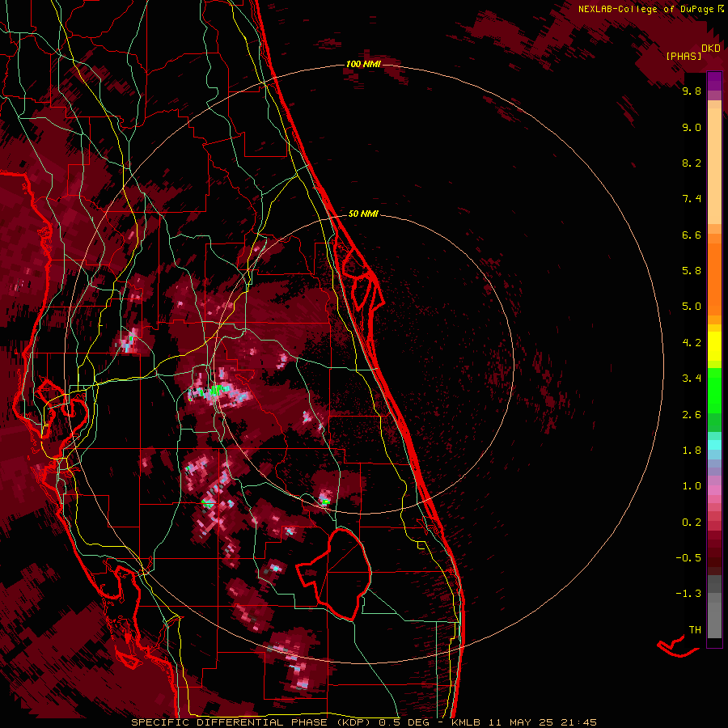728x728 pixels.
Task: Pick the peach segment beside 8.2
Action: [x=714, y=163]
